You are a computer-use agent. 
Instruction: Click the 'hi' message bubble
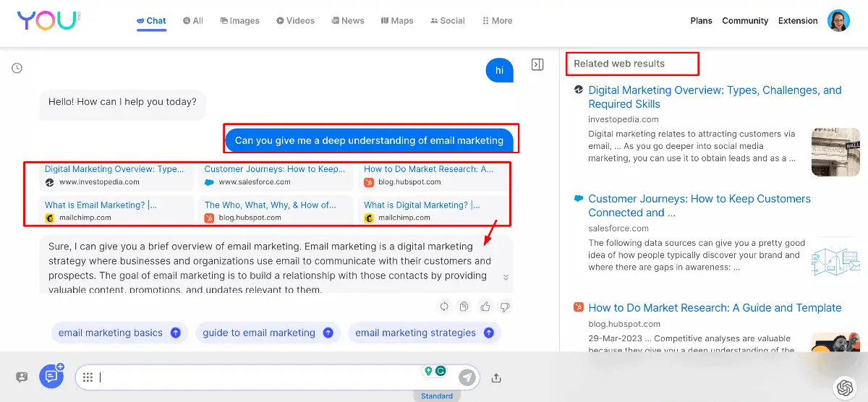(499, 70)
